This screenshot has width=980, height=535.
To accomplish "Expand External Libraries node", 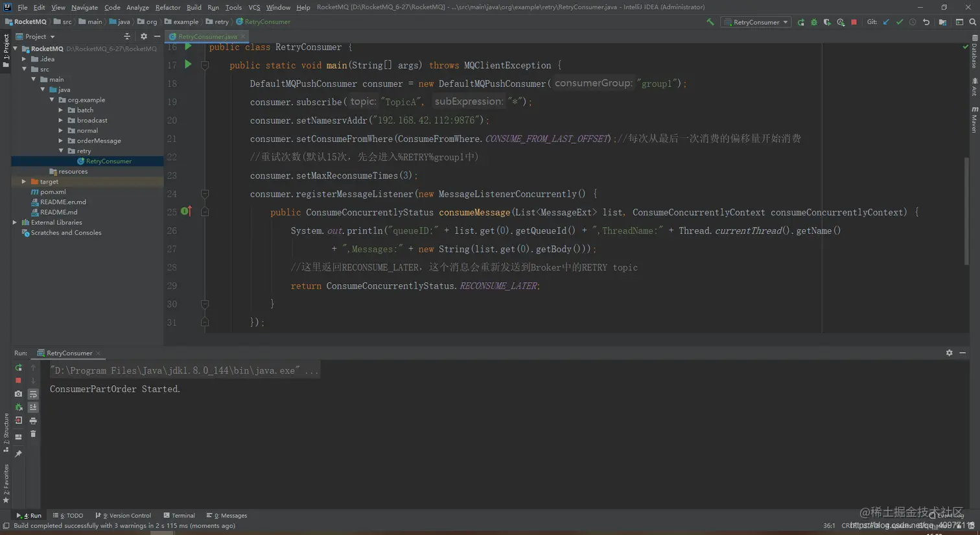I will pos(15,222).
